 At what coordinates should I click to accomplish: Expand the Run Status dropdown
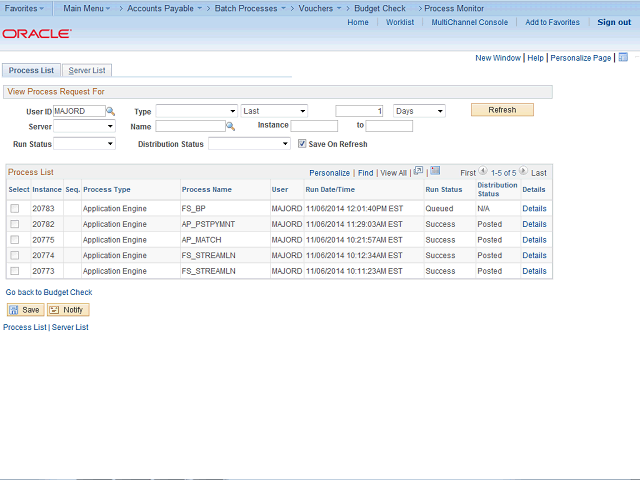pyautogui.click(x=84, y=144)
